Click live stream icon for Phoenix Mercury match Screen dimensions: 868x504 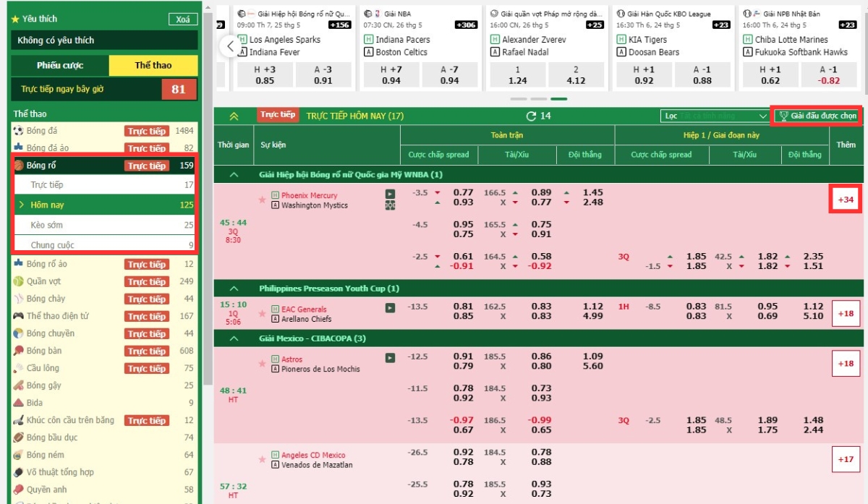point(390,194)
